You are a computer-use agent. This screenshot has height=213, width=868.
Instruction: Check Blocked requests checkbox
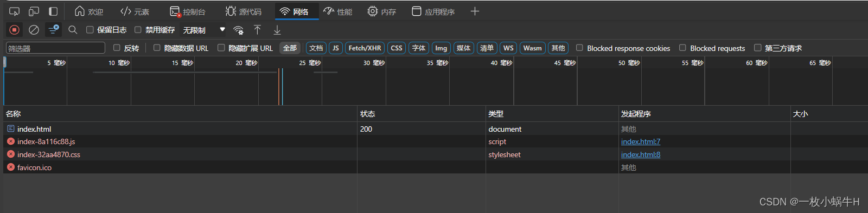pyautogui.click(x=682, y=48)
